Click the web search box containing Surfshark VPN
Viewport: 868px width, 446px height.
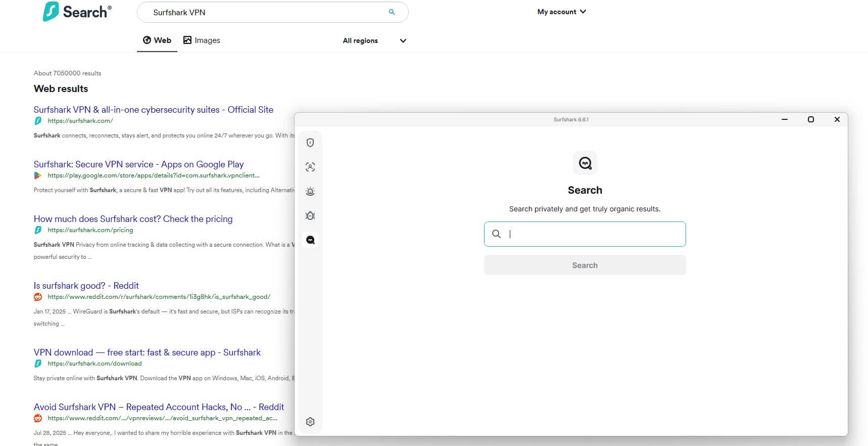point(263,12)
